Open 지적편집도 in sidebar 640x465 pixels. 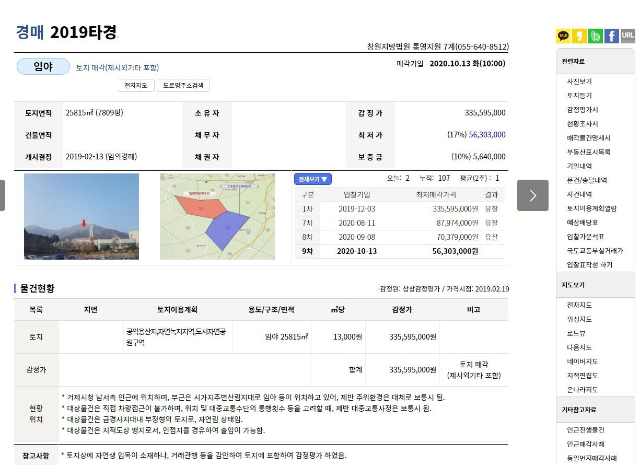tap(582, 375)
